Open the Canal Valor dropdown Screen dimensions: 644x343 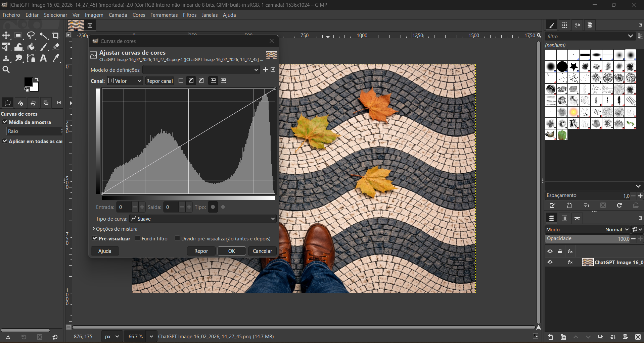[125, 81]
